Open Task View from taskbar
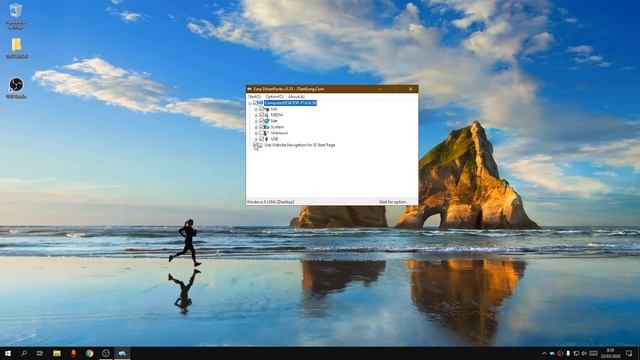The image size is (640, 360). (x=40, y=353)
